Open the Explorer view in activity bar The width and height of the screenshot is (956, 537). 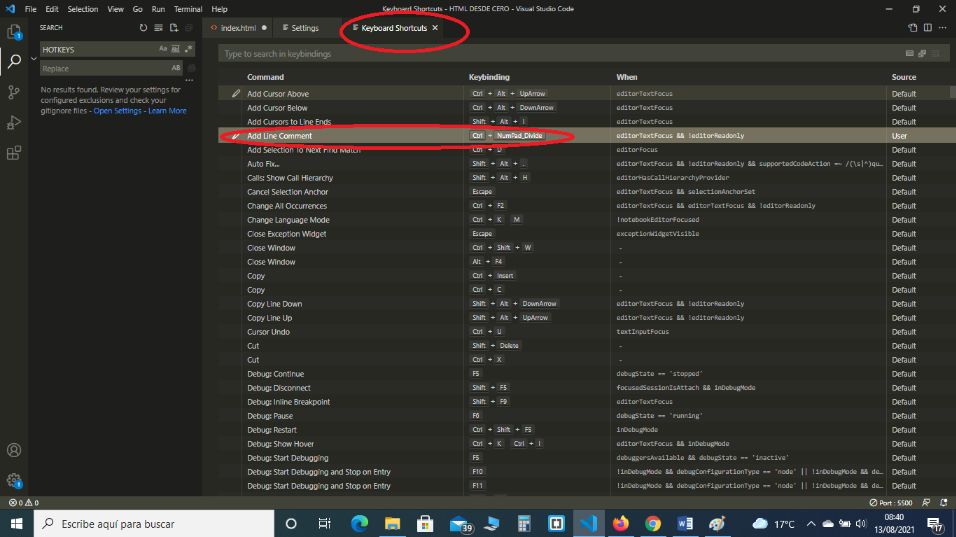(14, 31)
